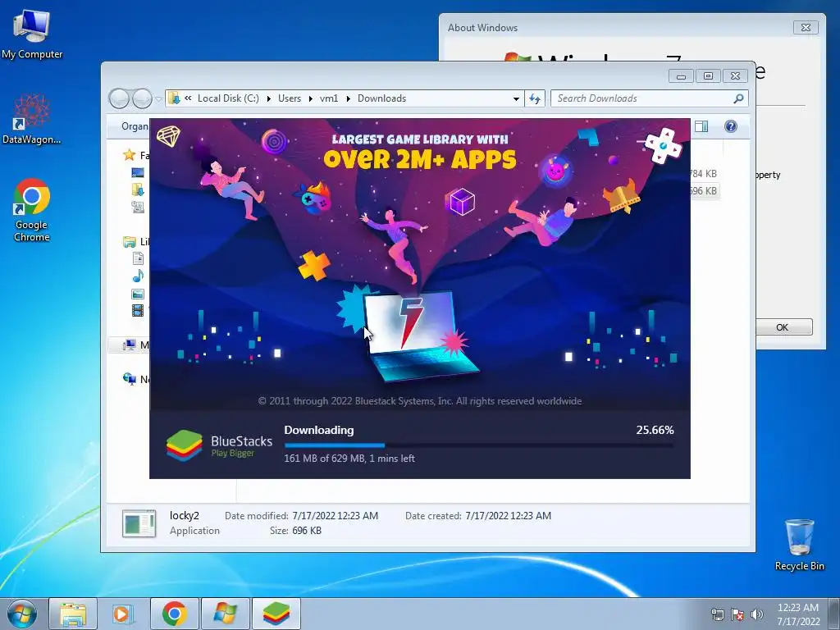Launch Google Chrome from desktop icon
840x630 pixels.
[32, 210]
